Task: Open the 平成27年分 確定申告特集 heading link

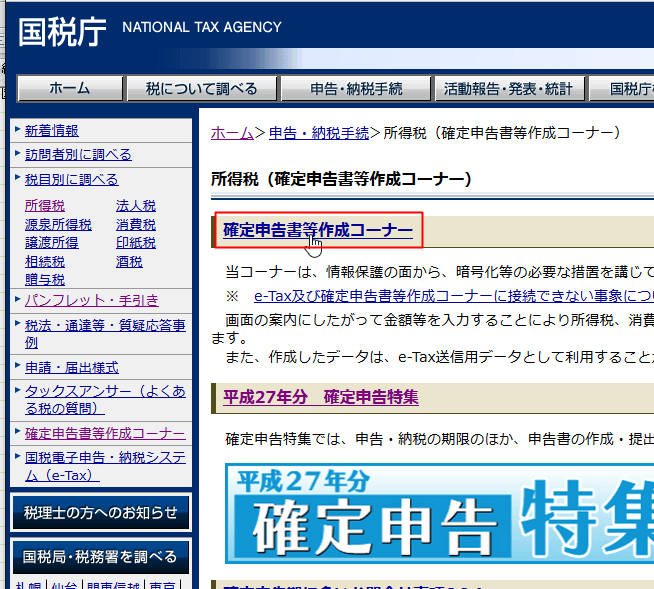Action: 321,397
